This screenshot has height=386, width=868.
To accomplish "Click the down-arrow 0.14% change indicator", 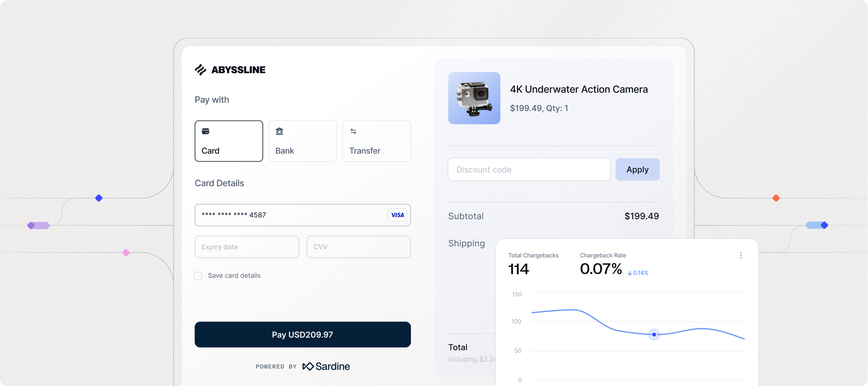I will [638, 273].
